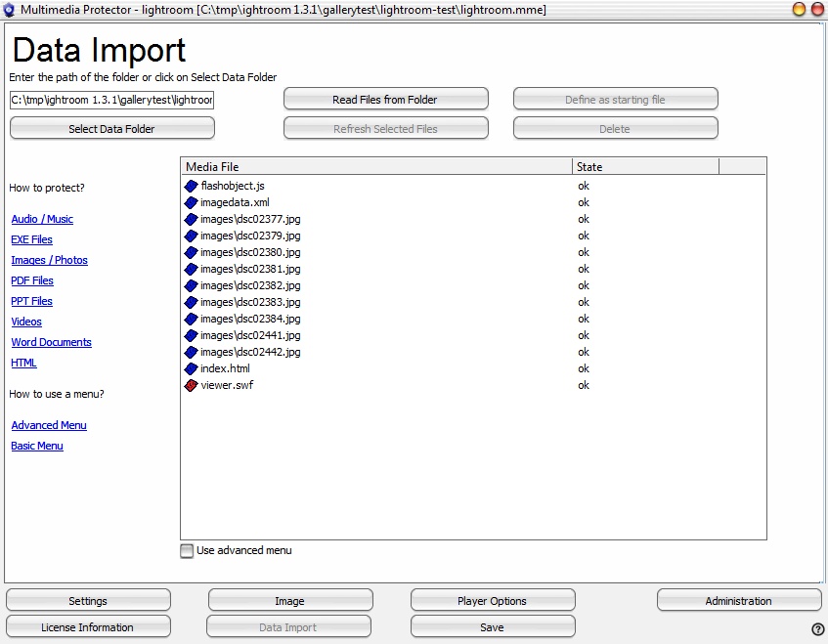Open the Images / Photos help link
This screenshot has height=644, width=828.
(x=49, y=260)
